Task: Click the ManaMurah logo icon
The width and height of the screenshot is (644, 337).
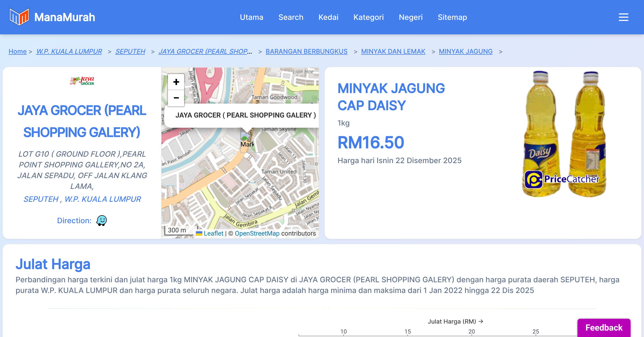Action: 19,17
